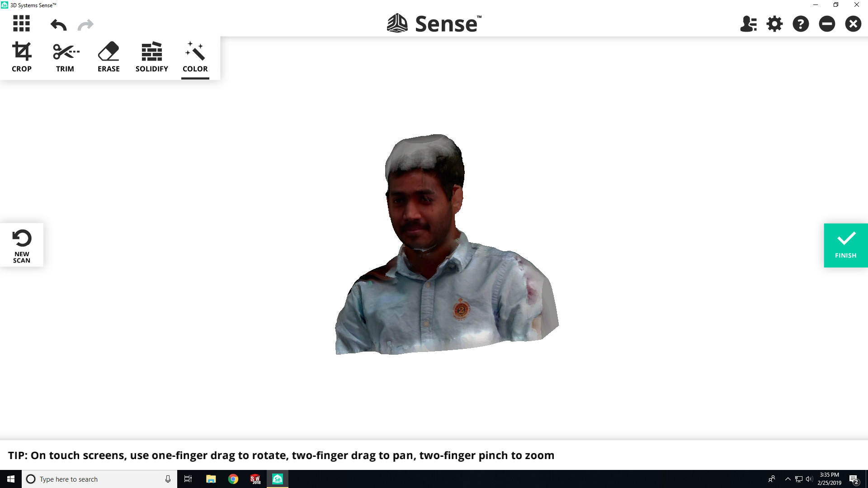Undo the last edit

coord(58,24)
